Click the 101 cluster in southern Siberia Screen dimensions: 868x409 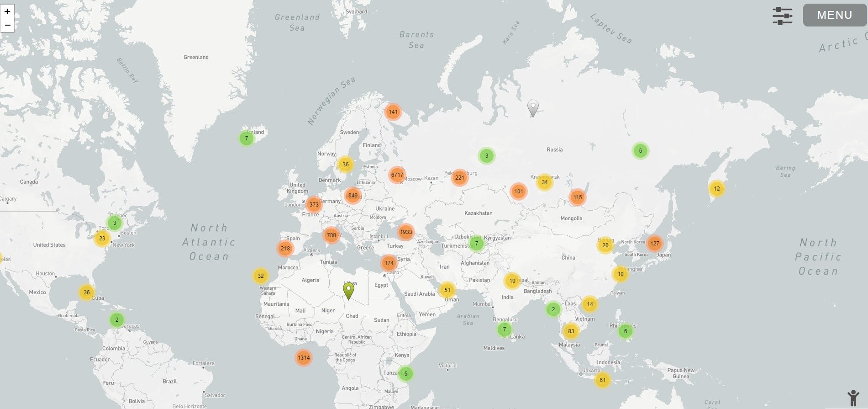click(519, 191)
